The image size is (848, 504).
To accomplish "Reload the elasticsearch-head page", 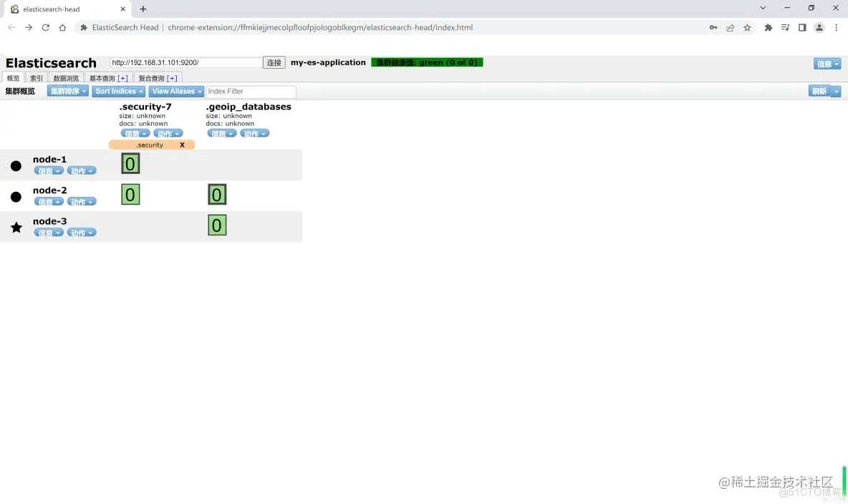I will (x=45, y=28).
